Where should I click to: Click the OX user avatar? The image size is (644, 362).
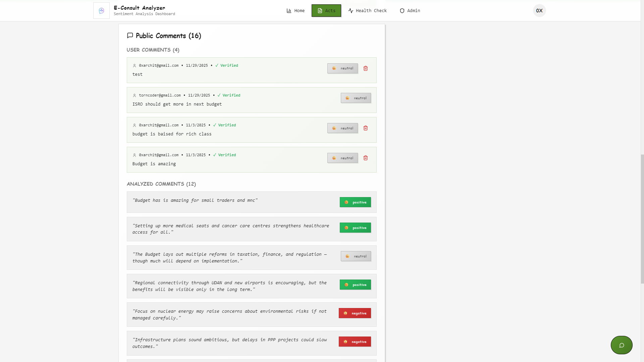[x=539, y=11]
